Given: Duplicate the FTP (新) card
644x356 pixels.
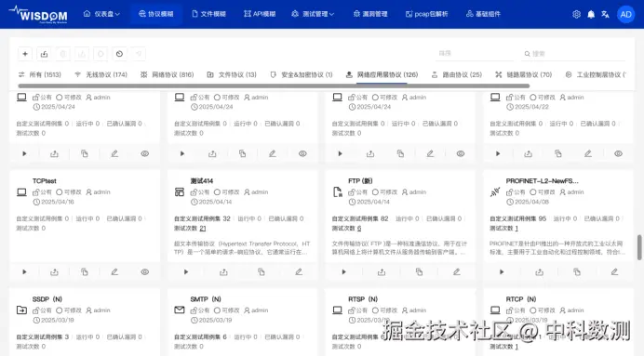Looking at the screenshot, I should (419, 272).
